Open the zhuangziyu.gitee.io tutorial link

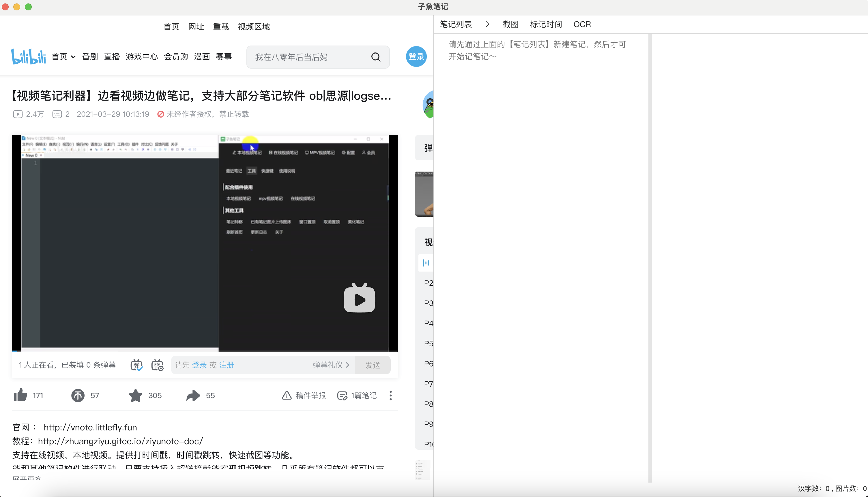(120, 441)
